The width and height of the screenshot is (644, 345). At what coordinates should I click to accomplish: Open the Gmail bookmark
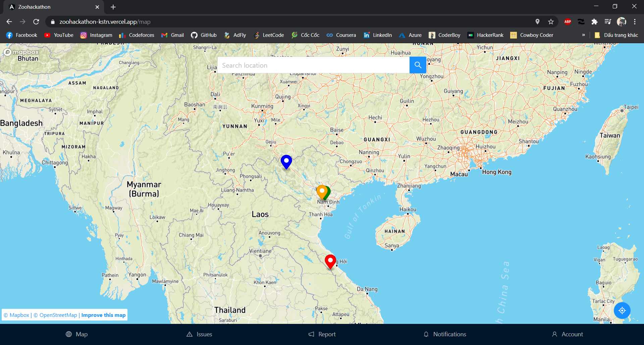point(172,35)
